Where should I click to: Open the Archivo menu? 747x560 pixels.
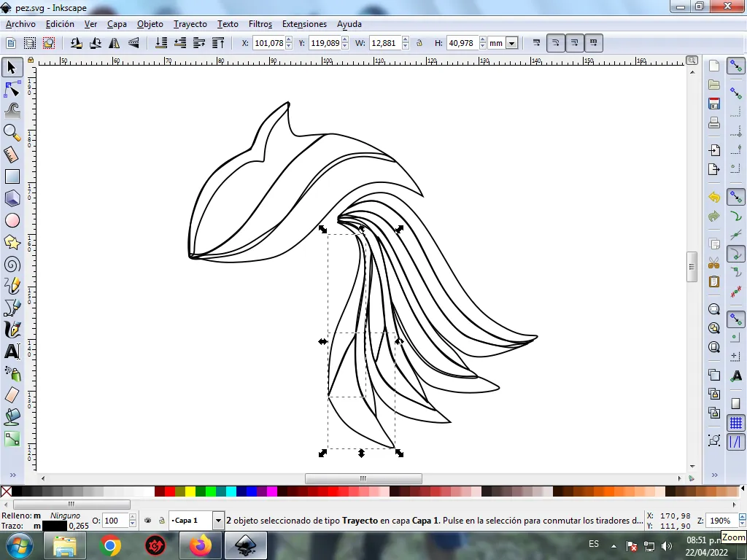pyautogui.click(x=20, y=24)
